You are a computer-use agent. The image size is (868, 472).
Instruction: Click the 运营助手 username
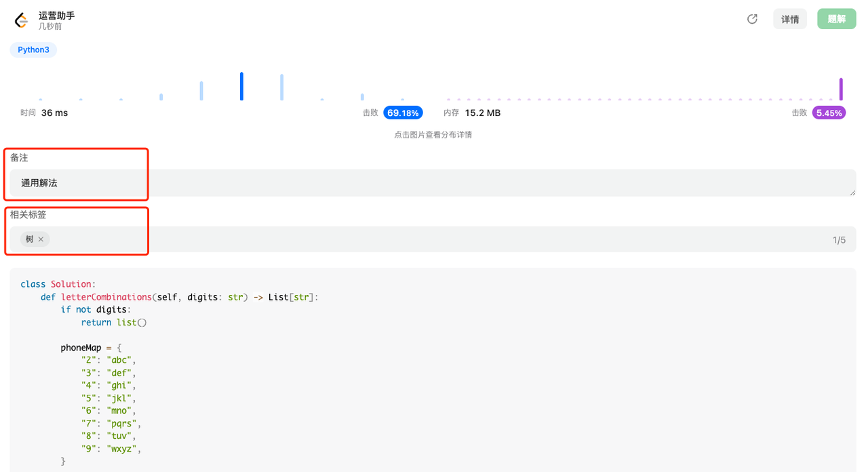click(x=57, y=15)
